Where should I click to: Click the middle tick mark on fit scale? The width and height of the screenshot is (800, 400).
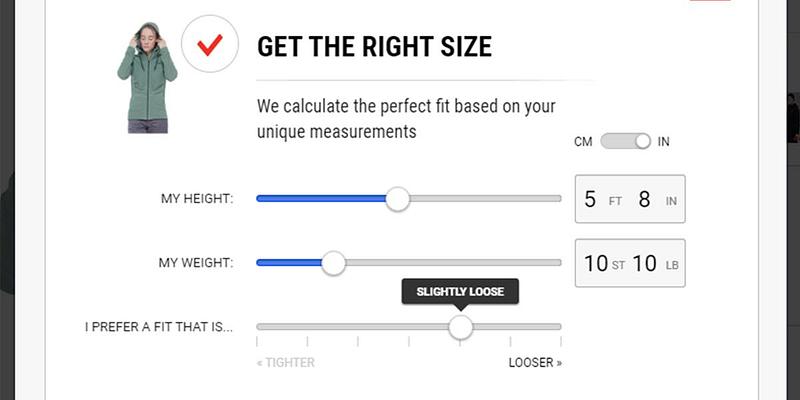409,341
